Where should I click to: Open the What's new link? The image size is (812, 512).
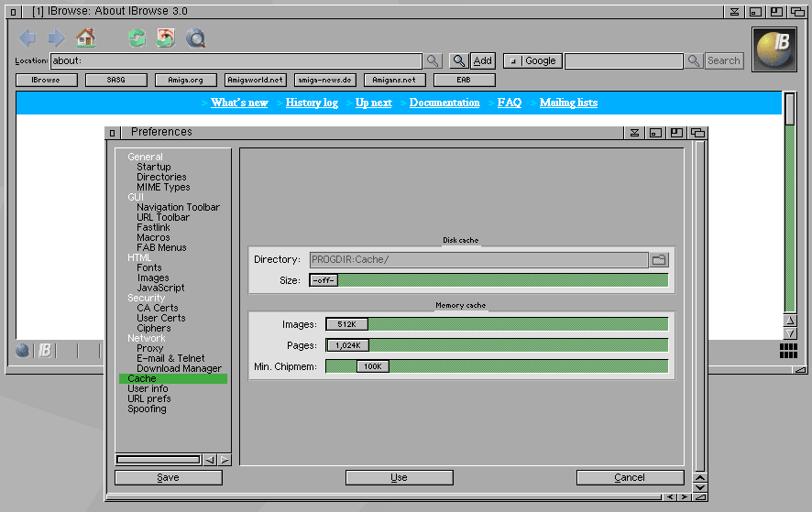coord(239,103)
